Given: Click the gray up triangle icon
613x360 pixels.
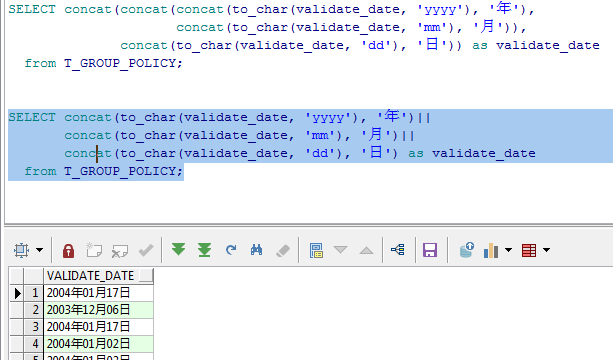Looking at the screenshot, I should [366, 250].
